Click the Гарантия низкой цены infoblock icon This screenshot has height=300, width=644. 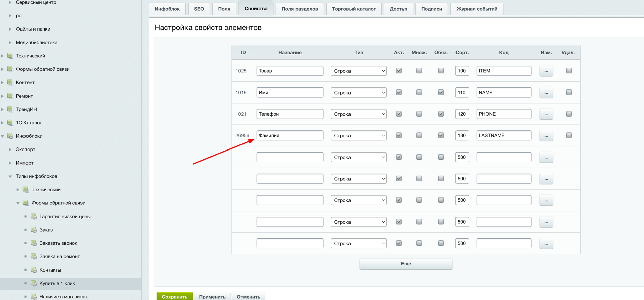[x=34, y=216]
